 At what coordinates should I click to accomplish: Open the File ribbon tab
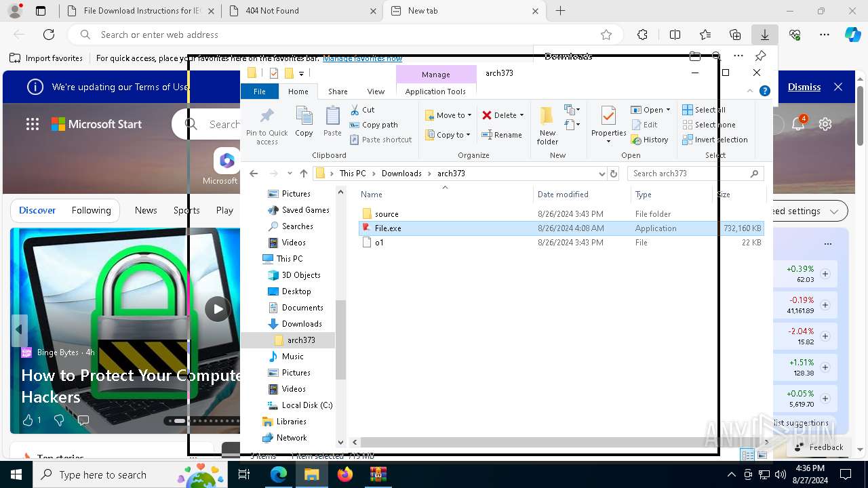click(x=260, y=91)
